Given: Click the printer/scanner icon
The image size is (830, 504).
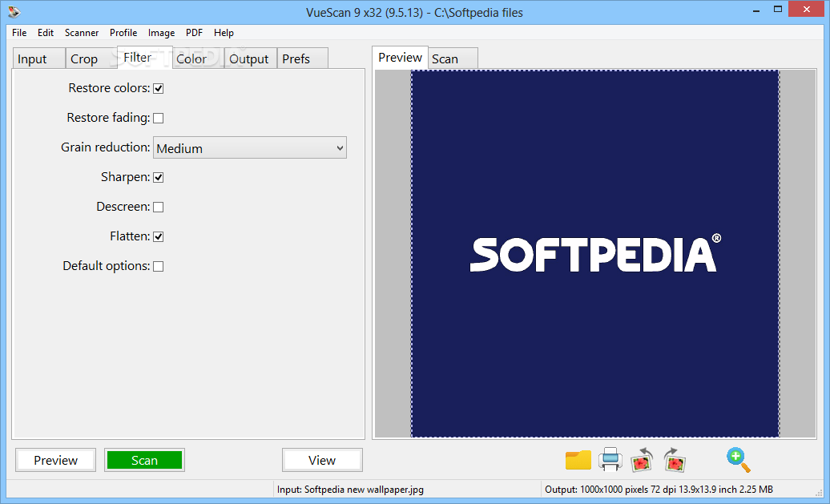Looking at the screenshot, I should [610, 460].
